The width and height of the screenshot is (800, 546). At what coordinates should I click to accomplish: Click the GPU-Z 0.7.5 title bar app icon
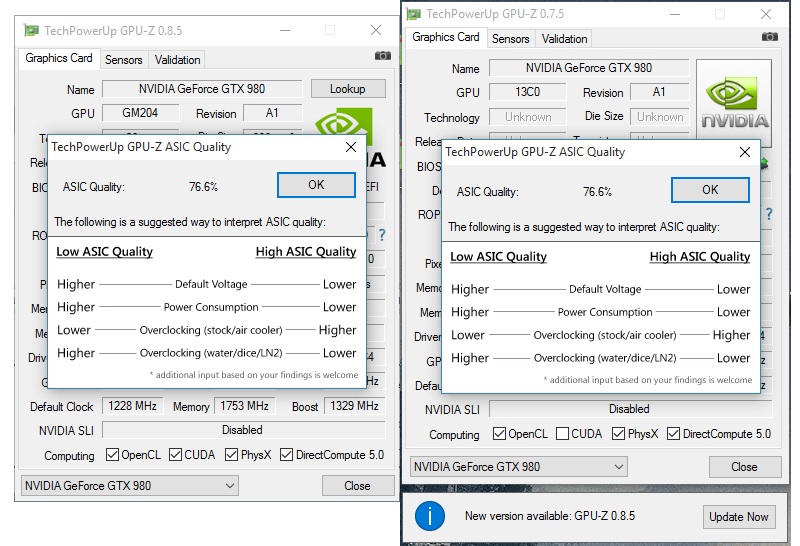pos(414,14)
